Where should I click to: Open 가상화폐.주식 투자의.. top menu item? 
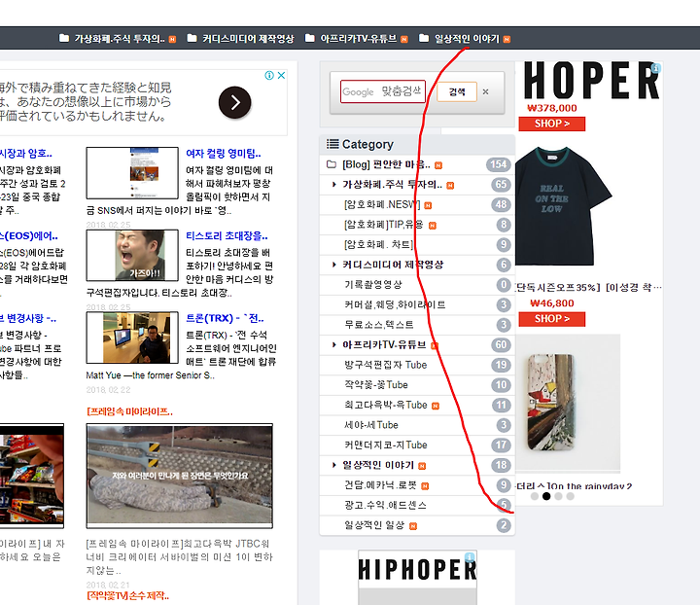pos(120,39)
